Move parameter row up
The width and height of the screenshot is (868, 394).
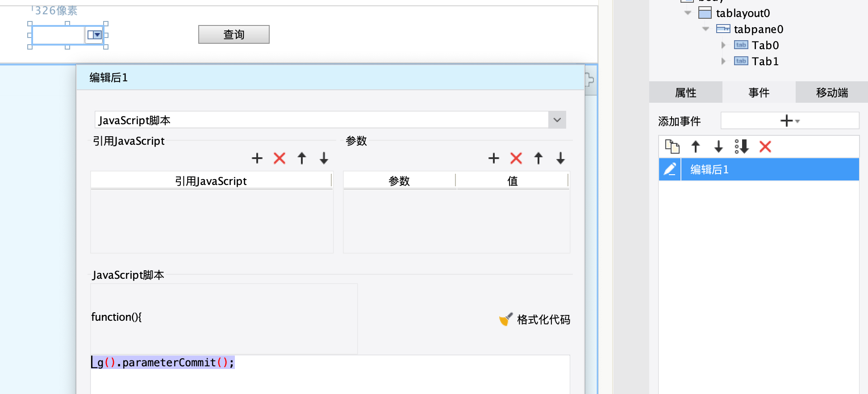coord(538,158)
